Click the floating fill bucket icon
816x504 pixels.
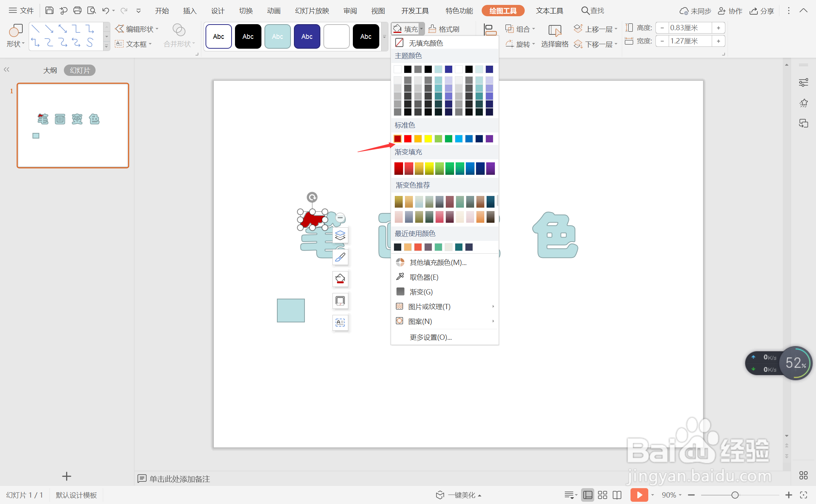pos(340,279)
